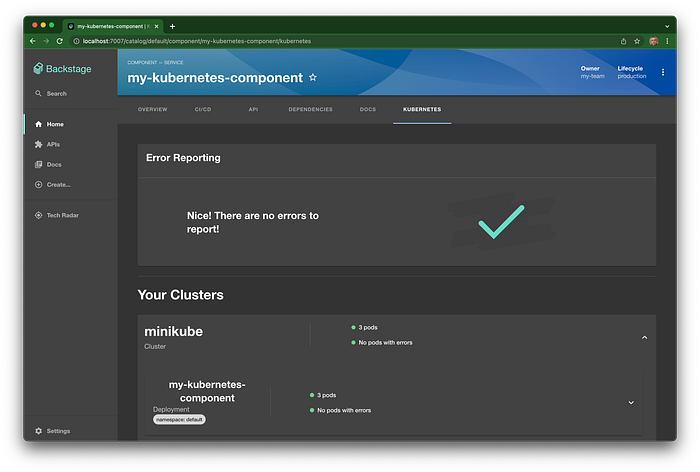Click the '3 pods' status under minikube
This screenshot has width=700, height=472.
click(368, 328)
